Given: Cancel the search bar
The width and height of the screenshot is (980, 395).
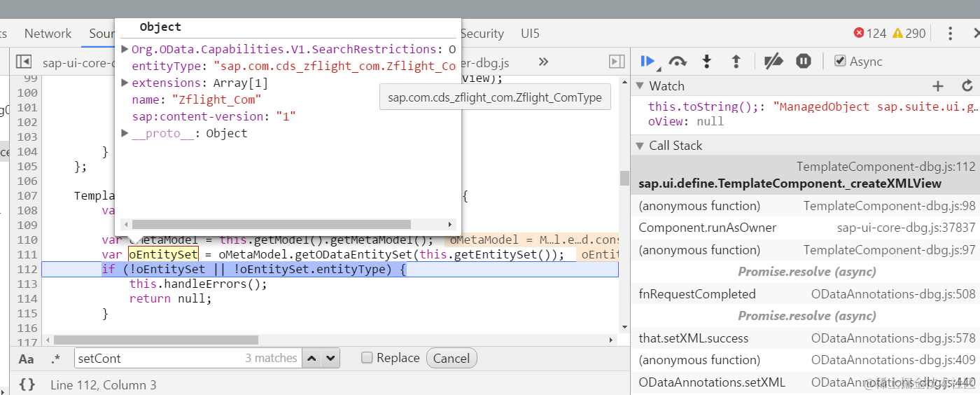Looking at the screenshot, I should point(451,358).
